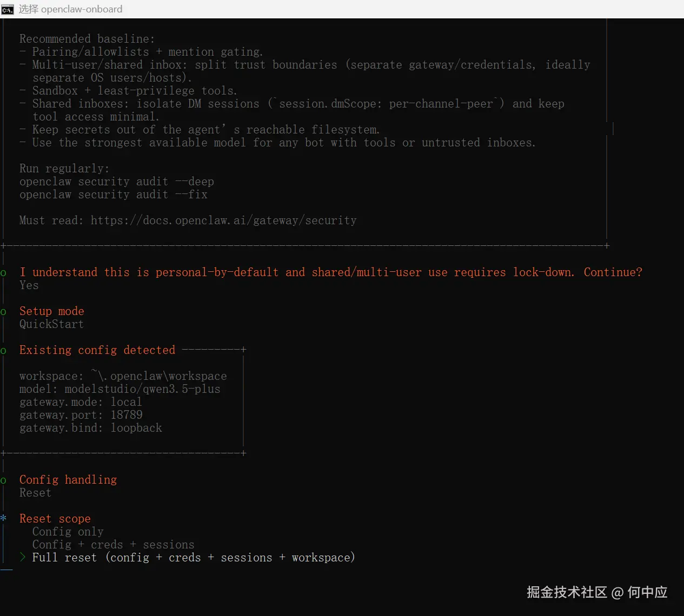
Task: Click the 'gateway.mode: local' line
Action: [x=81, y=402]
